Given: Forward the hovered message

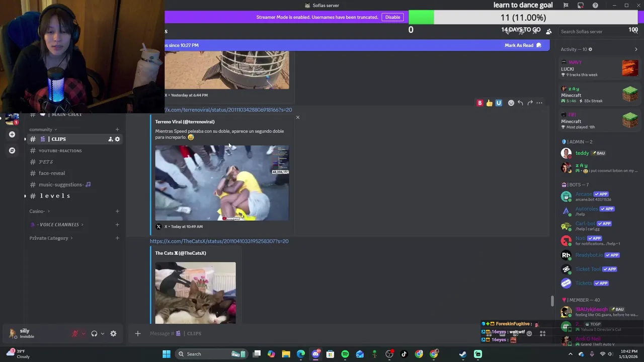Looking at the screenshot, I should [530, 103].
